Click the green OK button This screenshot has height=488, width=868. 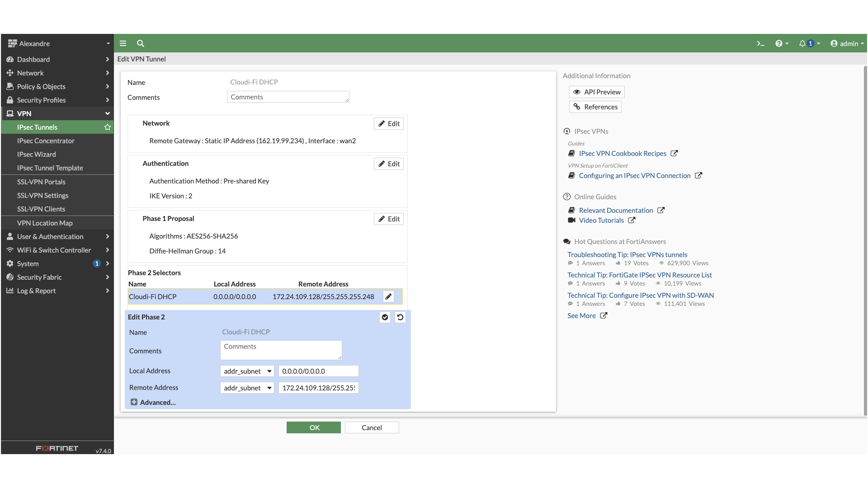(314, 427)
